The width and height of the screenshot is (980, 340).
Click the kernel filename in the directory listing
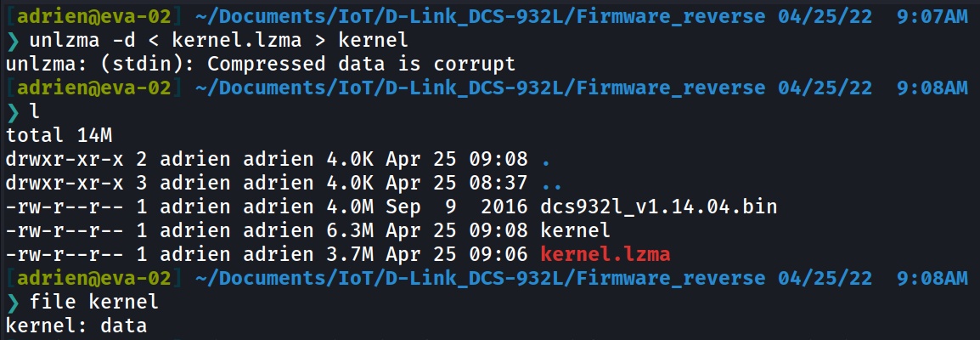[574, 229]
